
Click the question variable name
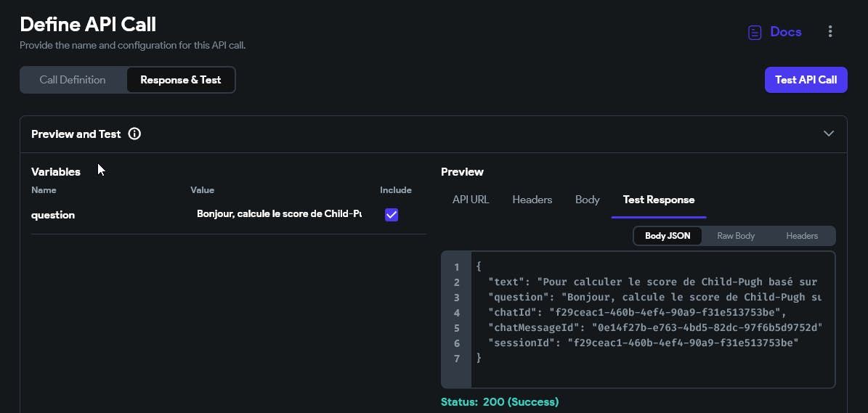click(x=53, y=215)
